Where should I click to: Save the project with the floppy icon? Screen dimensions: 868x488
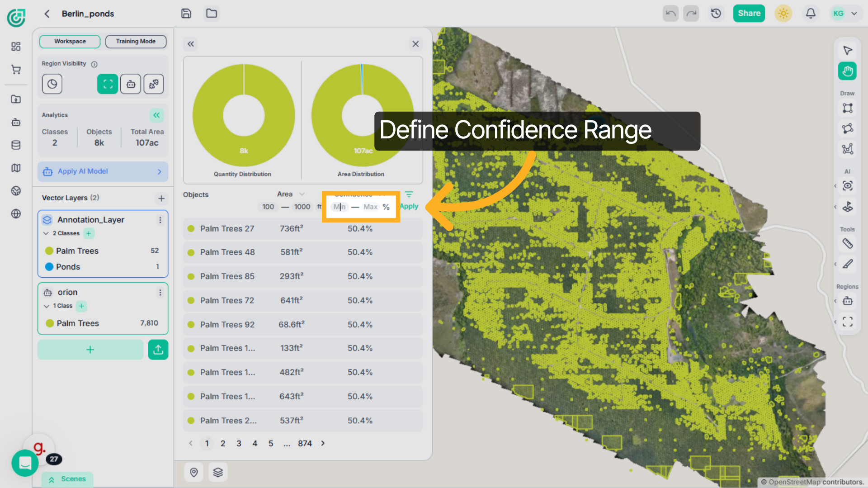point(186,14)
